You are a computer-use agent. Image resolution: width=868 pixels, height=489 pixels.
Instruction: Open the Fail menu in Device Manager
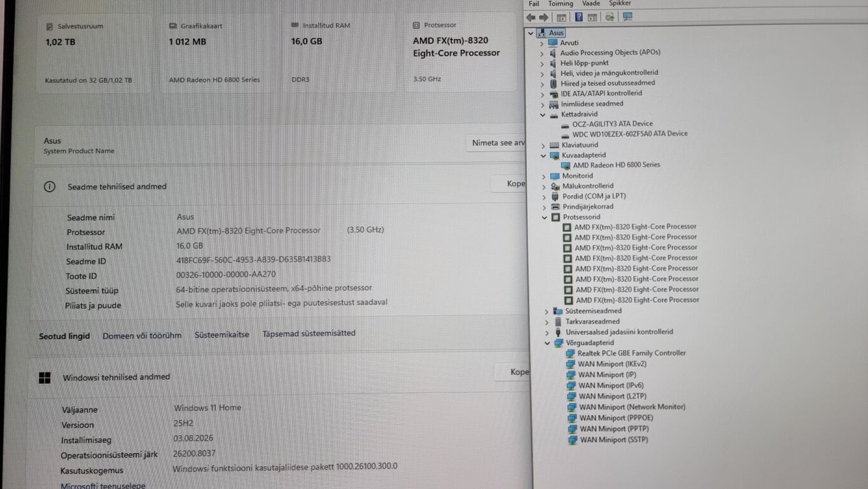[534, 4]
